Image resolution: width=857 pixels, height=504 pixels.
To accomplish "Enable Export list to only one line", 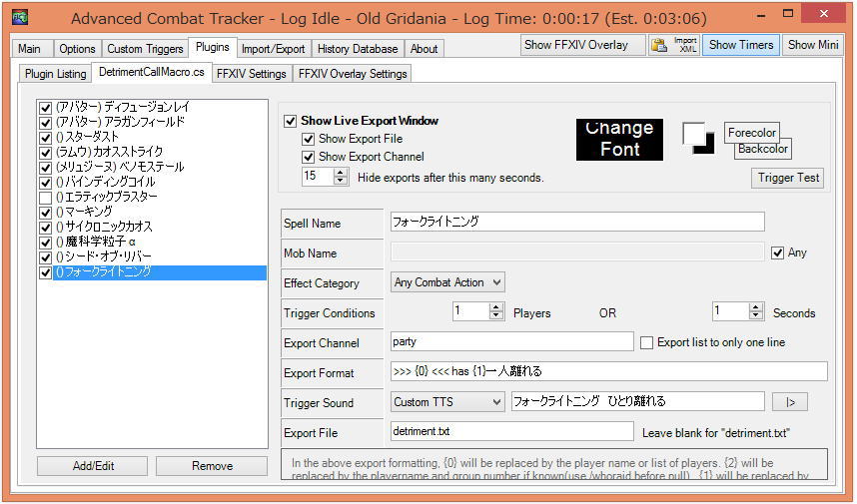I will 646,342.
